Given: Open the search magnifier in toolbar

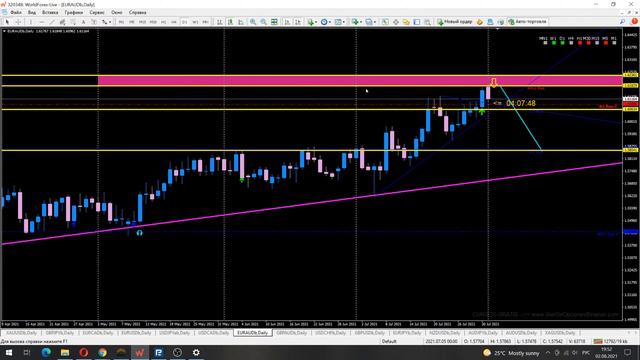Looking at the screenshot, I should click(x=622, y=22).
